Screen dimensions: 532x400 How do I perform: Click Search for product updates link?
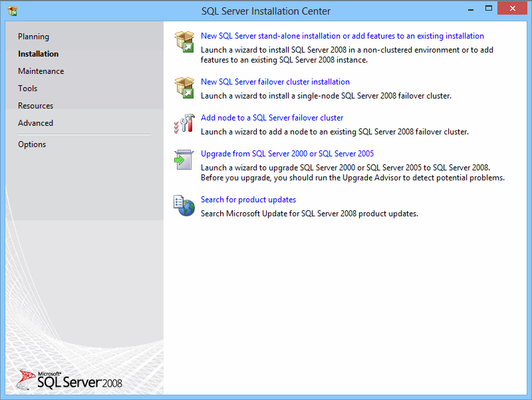248,200
